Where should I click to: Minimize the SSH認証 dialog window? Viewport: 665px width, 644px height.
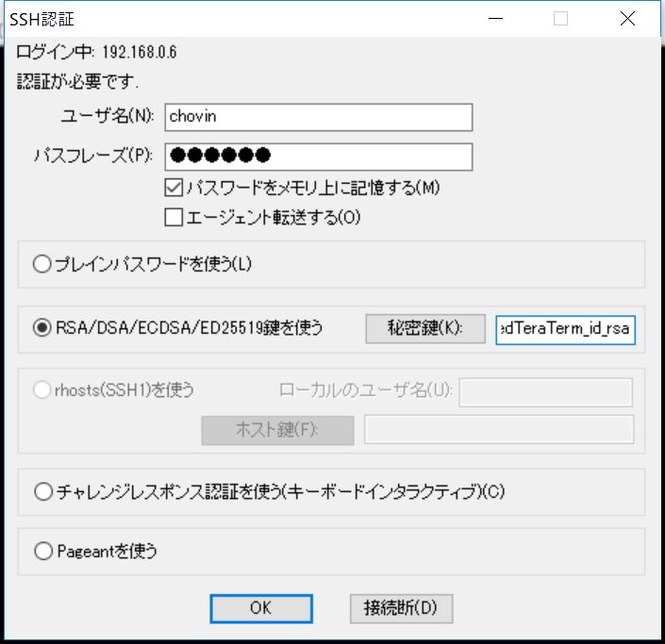(x=495, y=19)
